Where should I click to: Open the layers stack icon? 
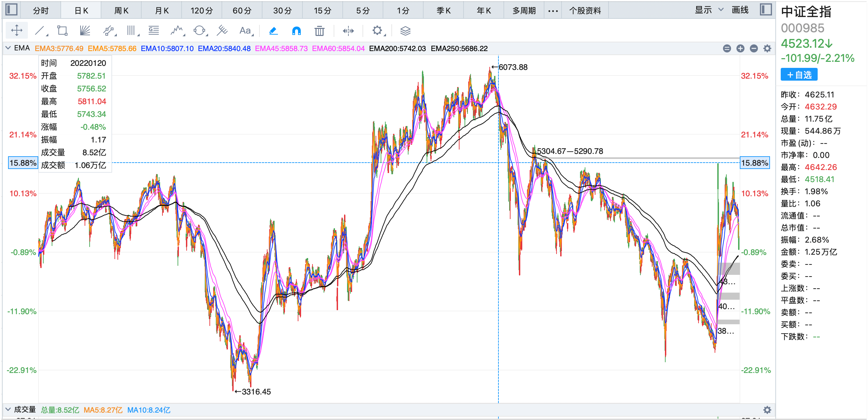pos(405,31)
